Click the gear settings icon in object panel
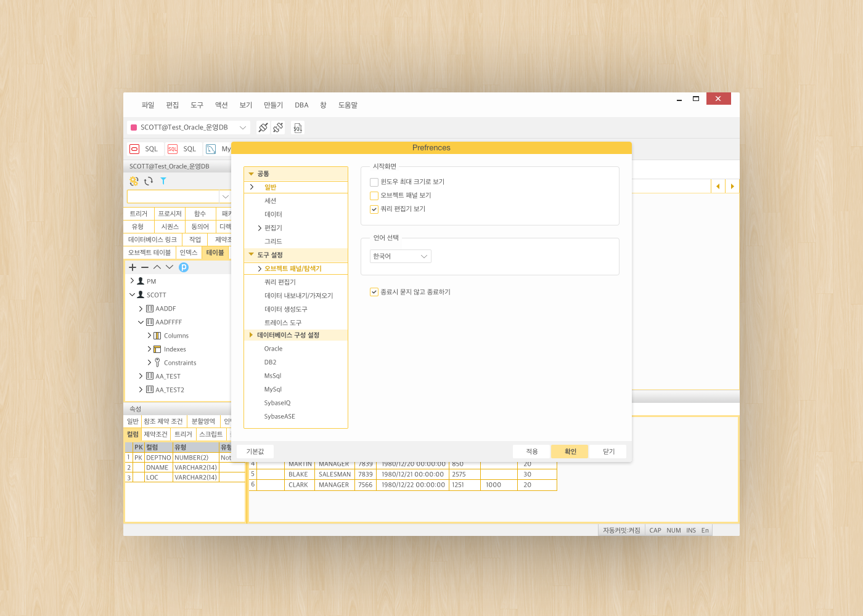The image size is (863, 616). point(134,181)
